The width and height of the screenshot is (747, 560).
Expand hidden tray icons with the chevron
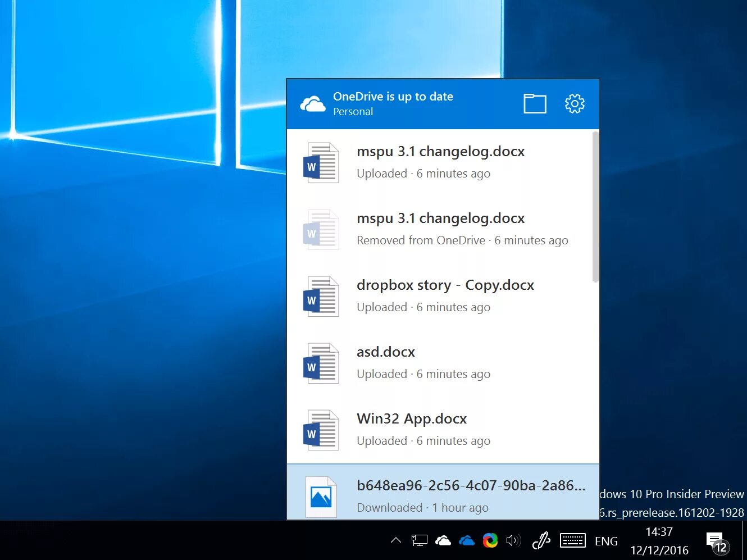coord(396,540)
